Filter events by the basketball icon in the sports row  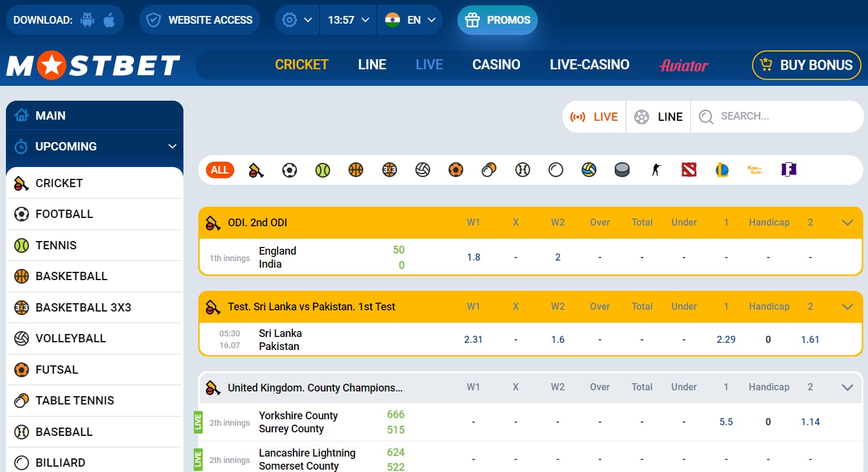pyautogui.click(x=356, y=171)
